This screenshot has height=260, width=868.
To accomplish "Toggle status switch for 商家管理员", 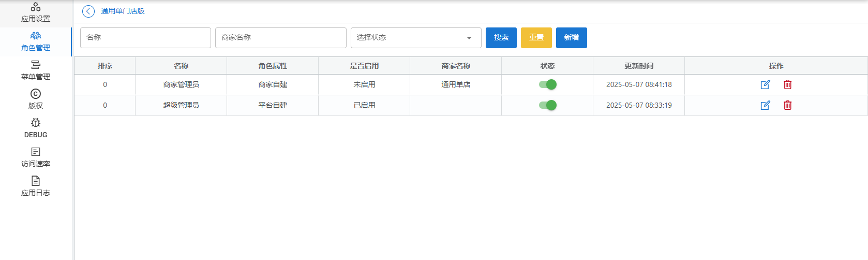I will [547, 84].
